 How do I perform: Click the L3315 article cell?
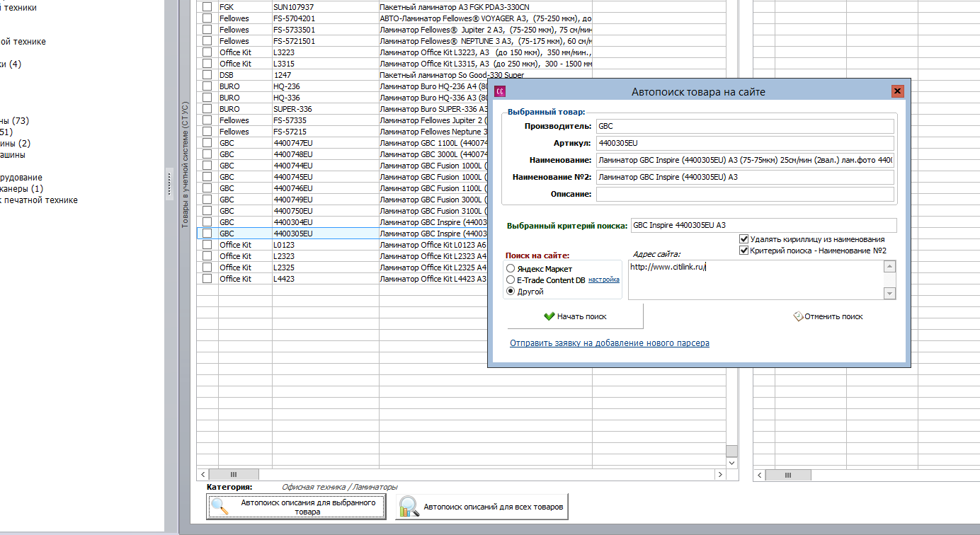point(326,64)
